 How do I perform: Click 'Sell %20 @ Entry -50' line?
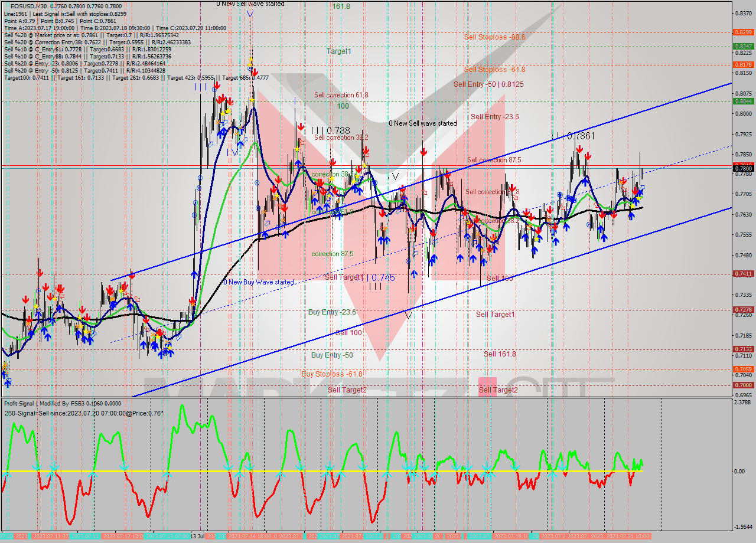[x=84, y=70]
